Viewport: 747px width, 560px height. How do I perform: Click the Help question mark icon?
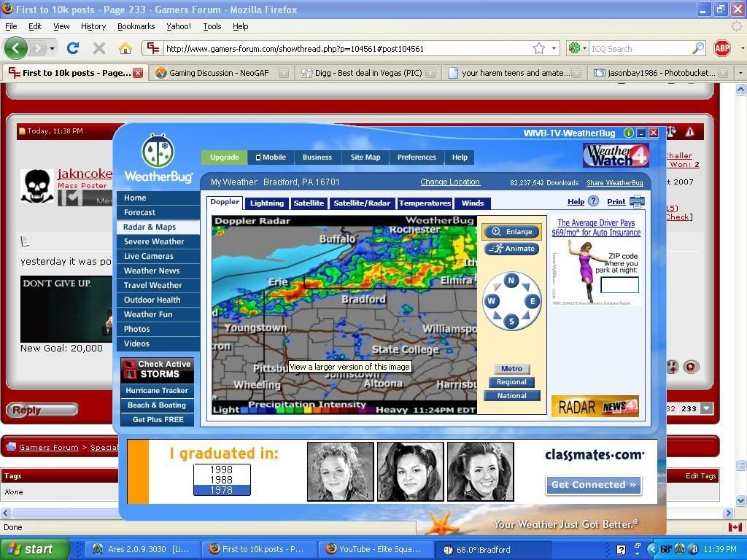(x=593, y=201)
